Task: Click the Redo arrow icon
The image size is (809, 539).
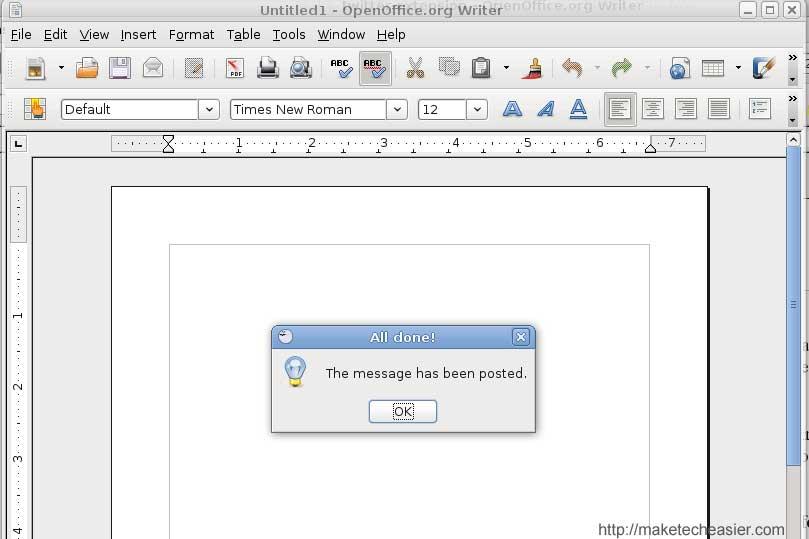Action: [622, 68]
